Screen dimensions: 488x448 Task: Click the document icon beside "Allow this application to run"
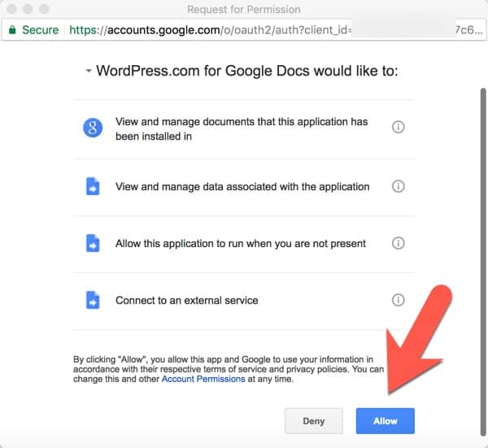93,243
